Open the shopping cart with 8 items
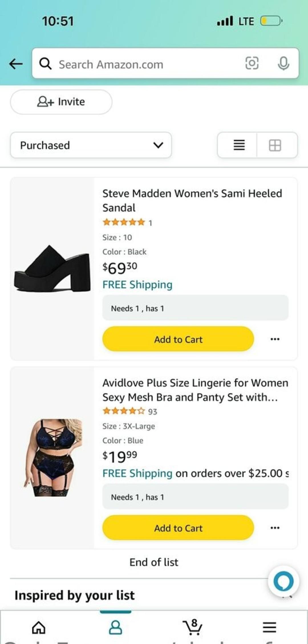This screenshot has width=308, height=644. coord(193,627)
